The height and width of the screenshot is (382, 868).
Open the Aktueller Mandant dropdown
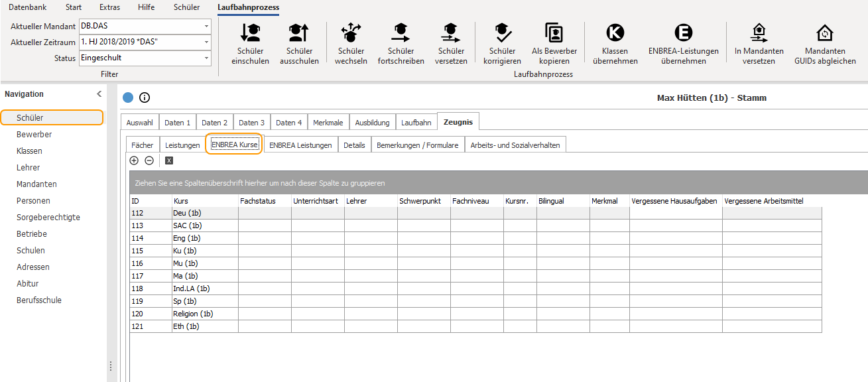206,26
